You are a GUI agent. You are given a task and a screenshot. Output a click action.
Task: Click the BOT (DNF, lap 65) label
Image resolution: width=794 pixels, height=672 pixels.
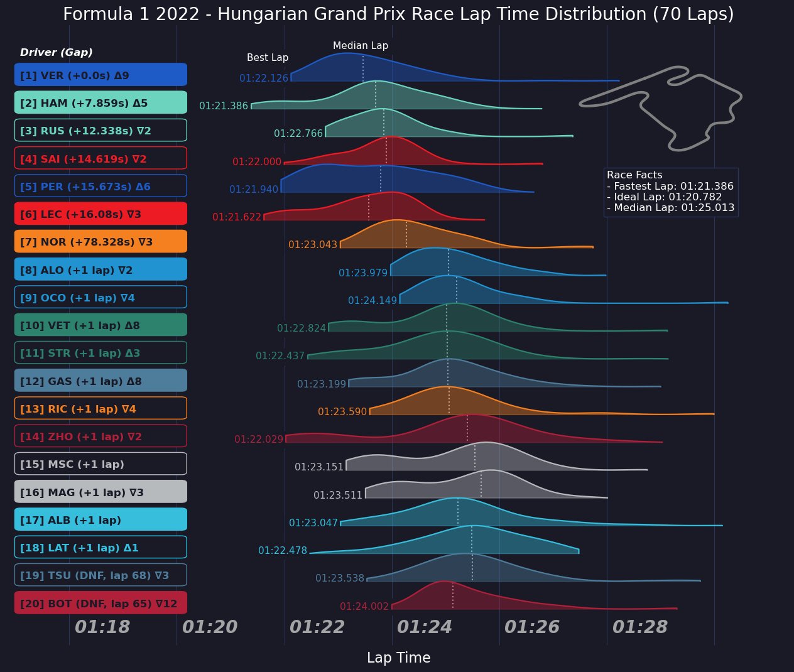(101, 604)
